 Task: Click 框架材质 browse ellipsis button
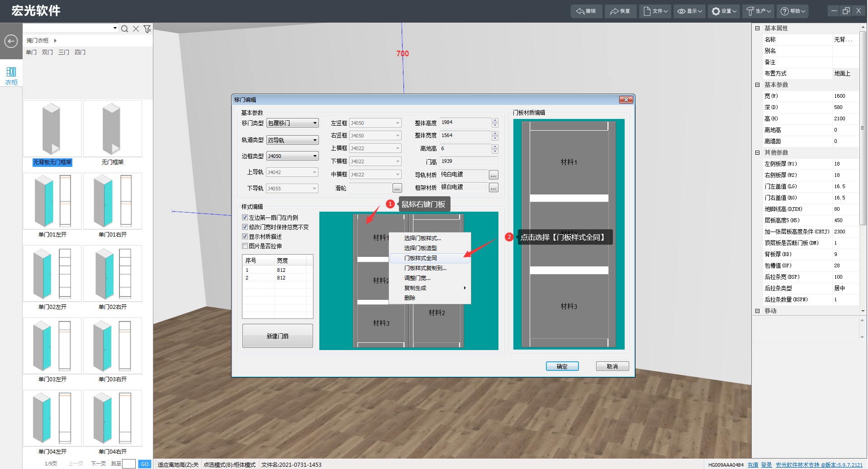pyautogui.click(x=493, y=188)
